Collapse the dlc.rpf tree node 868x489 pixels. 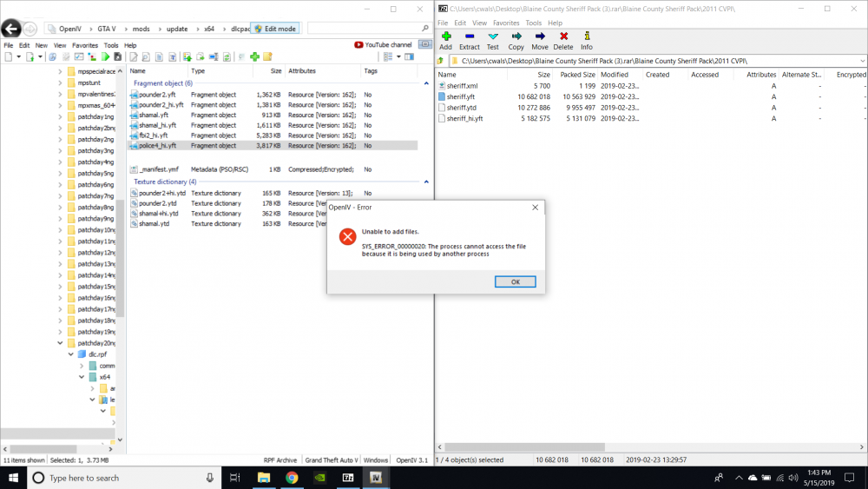[71, 354]
